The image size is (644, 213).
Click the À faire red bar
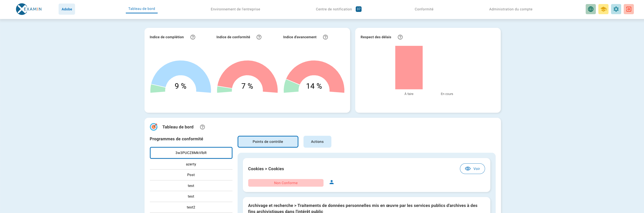point(409,68)
